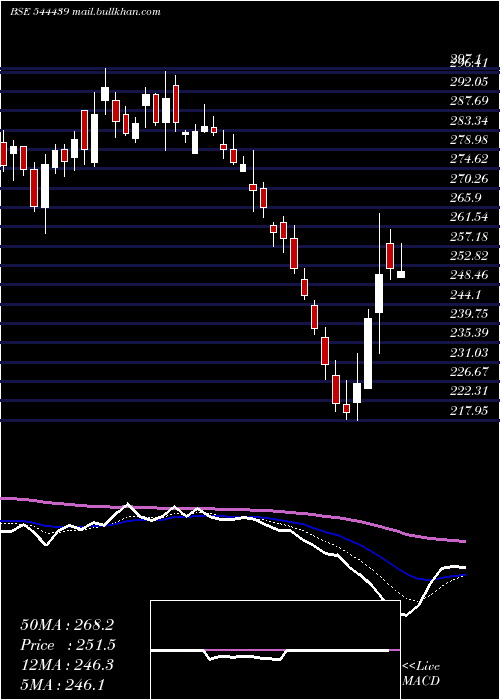500x700 pixels.
Task: Click the 252.82 price axis label
Action: coord(469,256)
